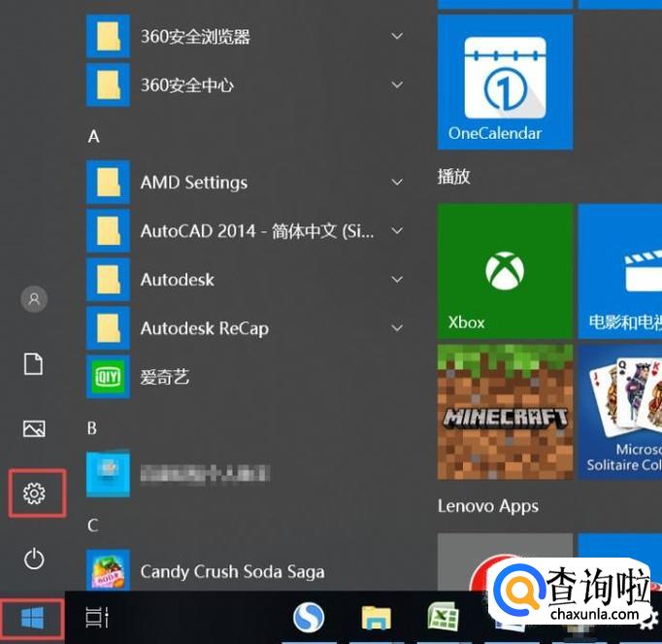Expand the 360安全浏览器 chevron

397,36
